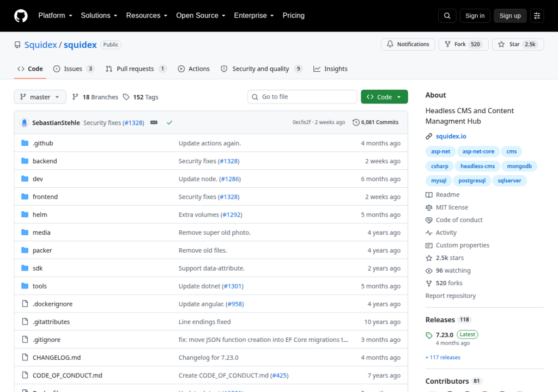The image size is (558, 392).
Task: Switch to the Pull requests tab
Action: (136, 69)
